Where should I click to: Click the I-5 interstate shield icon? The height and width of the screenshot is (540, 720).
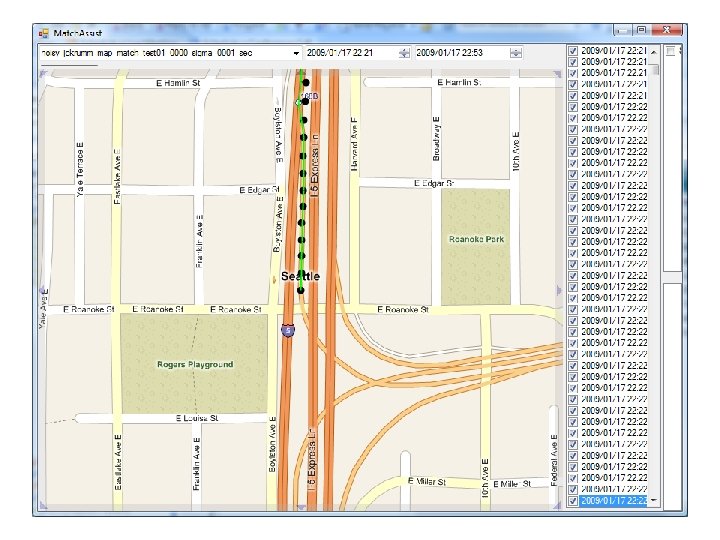pyautogui.click(x=288, y=330)
